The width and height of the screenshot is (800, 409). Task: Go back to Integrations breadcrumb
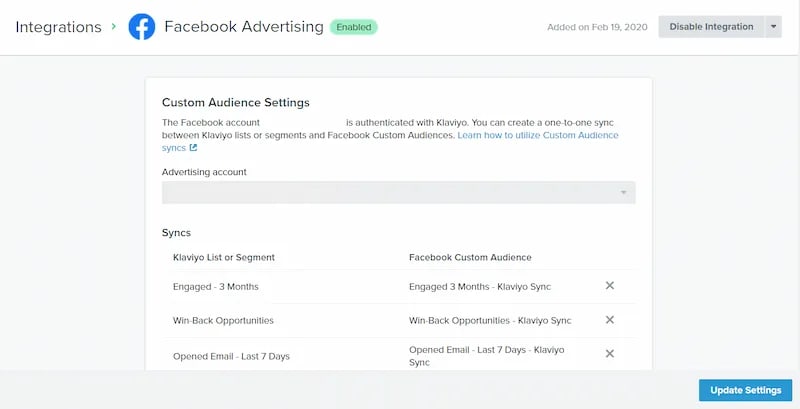click(x=58, y=27)
